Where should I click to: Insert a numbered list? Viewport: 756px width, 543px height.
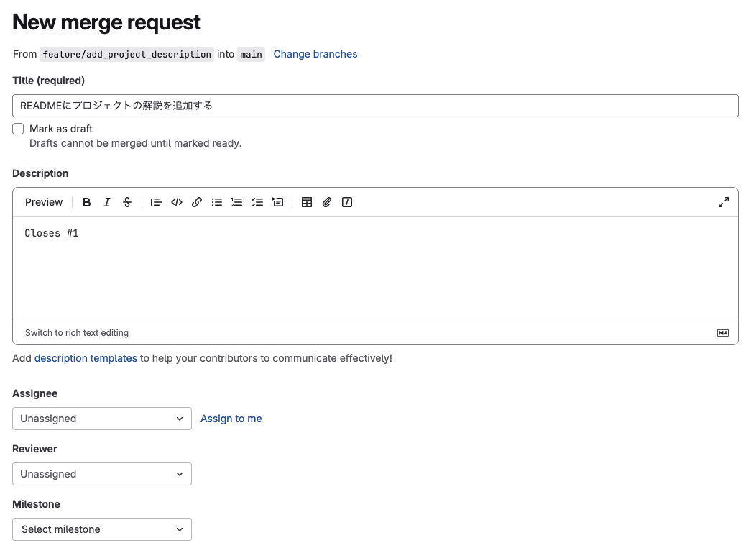237,202
